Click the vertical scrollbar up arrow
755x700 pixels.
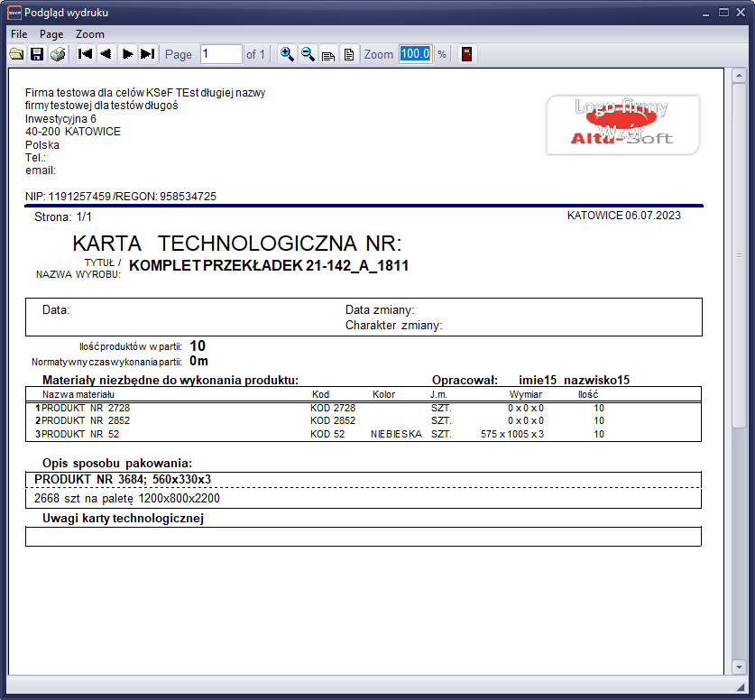740,76
